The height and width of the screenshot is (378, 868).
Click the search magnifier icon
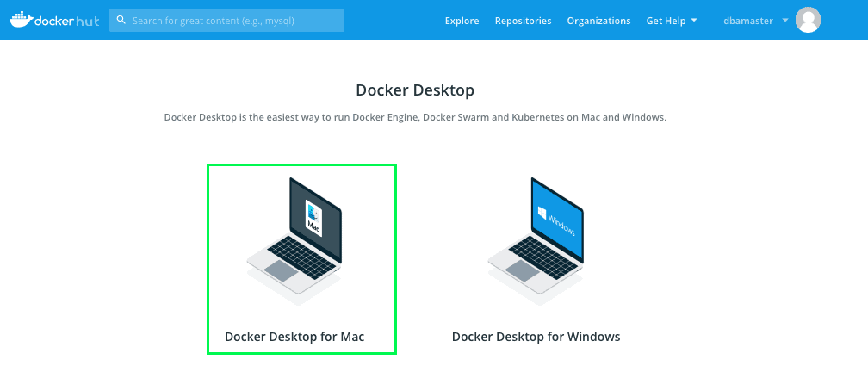[x=121, y=20]
